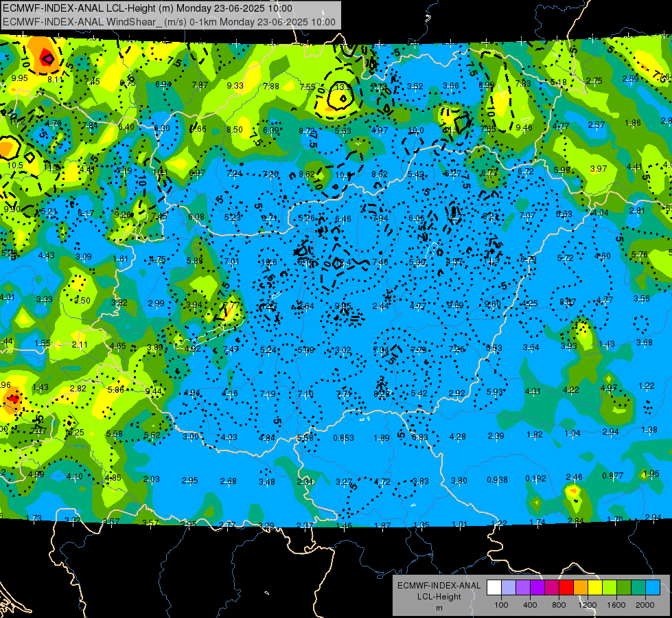Click the wind shear value 0.192
This screenshot has width=672, height=618.
pos(535,478)
